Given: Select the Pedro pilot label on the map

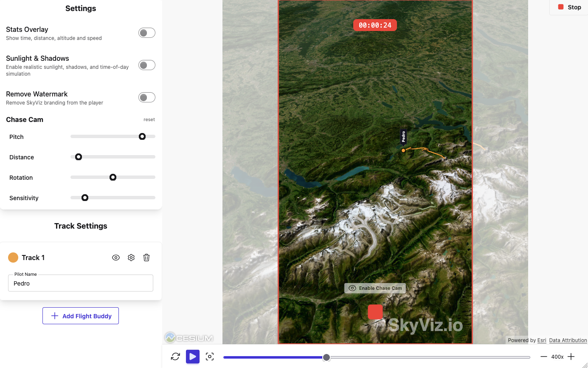Looking at the screenshot, I should click(x=402, y=136).
